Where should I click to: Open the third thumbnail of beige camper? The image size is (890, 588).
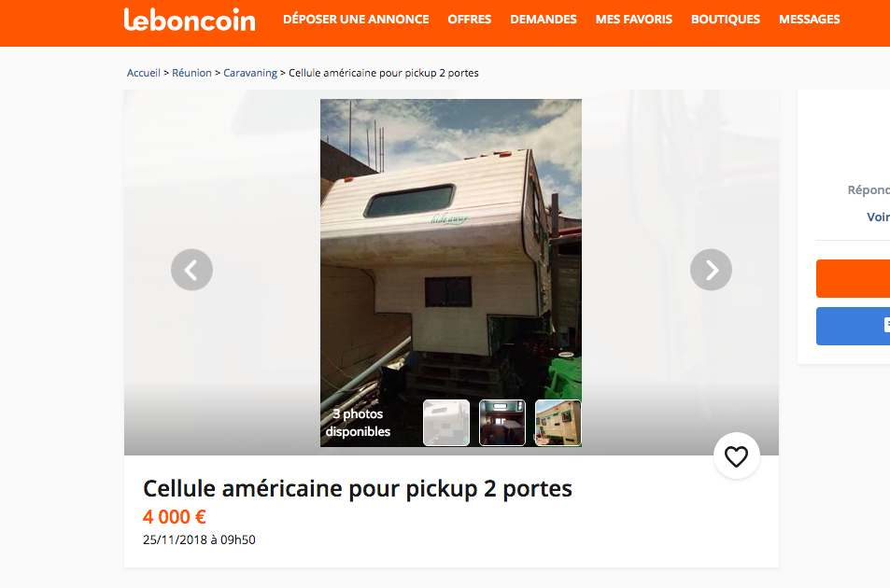558,423
